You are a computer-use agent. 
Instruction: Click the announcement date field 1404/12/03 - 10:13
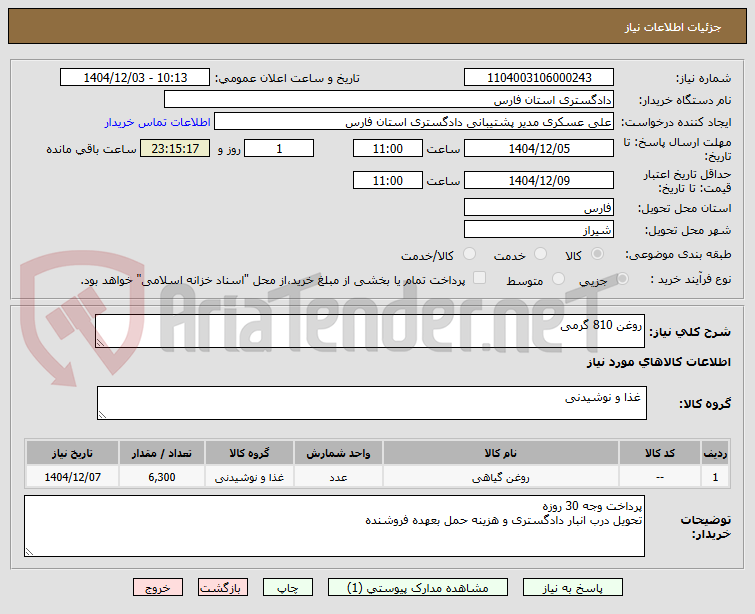point(135,78)
